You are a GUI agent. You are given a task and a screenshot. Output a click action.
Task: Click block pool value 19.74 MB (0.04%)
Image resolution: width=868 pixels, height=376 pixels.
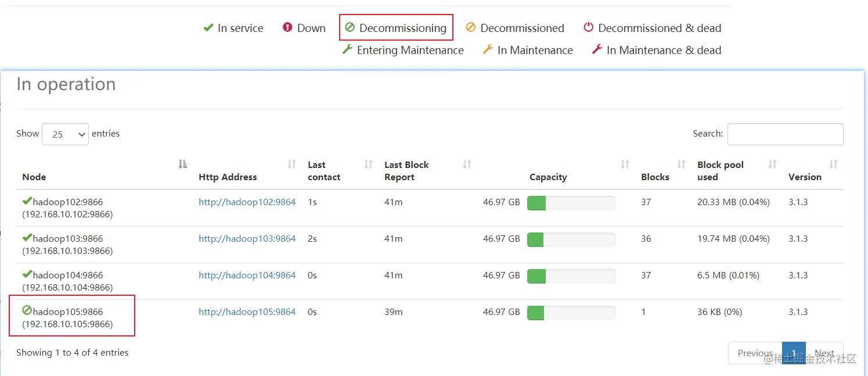(x=733, y=239)
